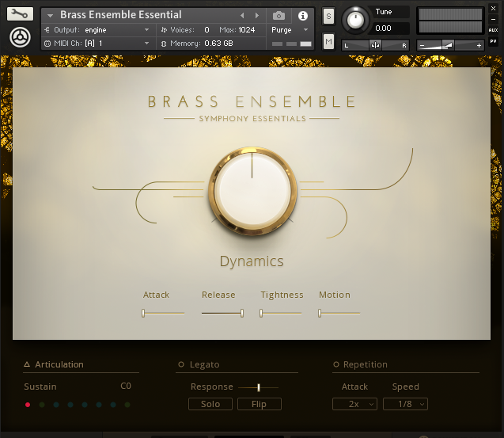The width and height of the screenshot is (504, 438).
Task: Click the Native Instruments logo icon
Action: [20, 37]
